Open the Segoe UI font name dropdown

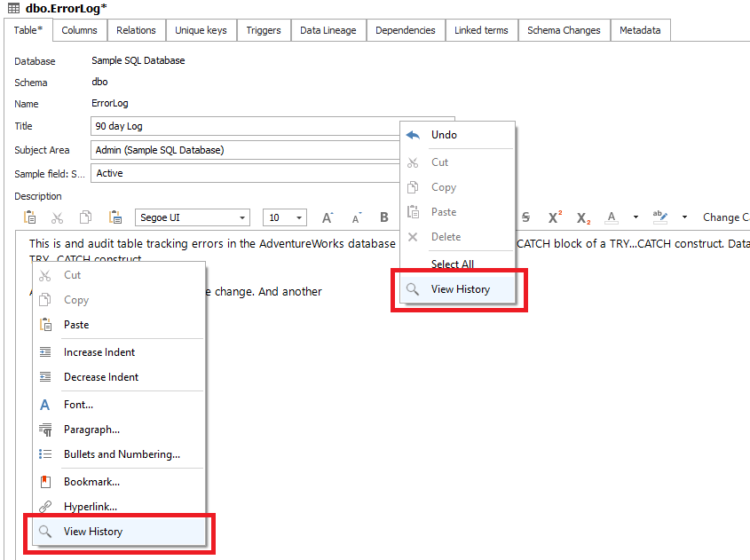click(242, 217)
